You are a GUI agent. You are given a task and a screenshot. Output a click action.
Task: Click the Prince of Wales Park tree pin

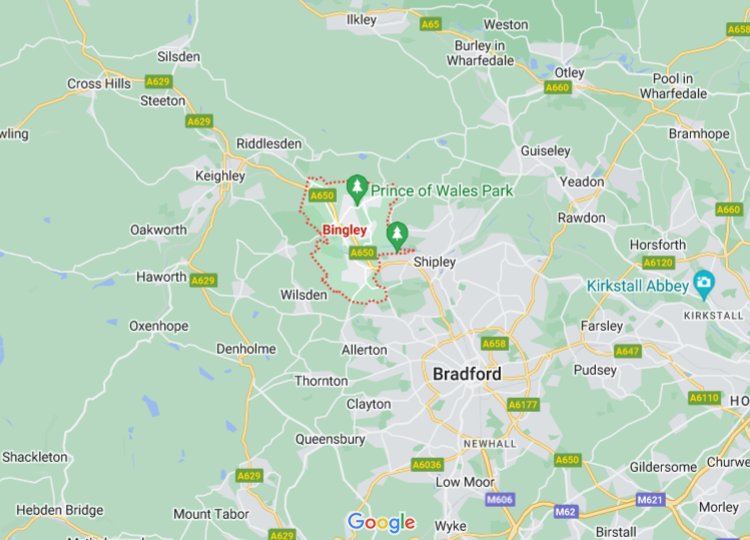357,190
